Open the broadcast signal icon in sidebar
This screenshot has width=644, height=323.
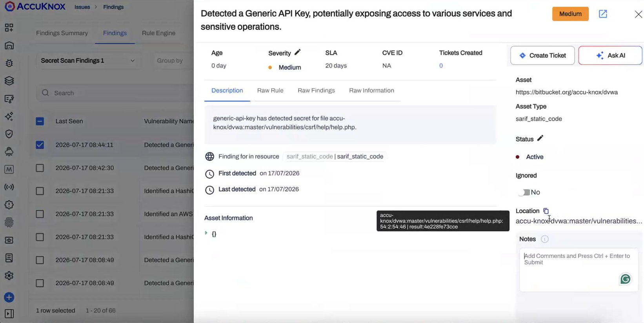pos(9,187)
